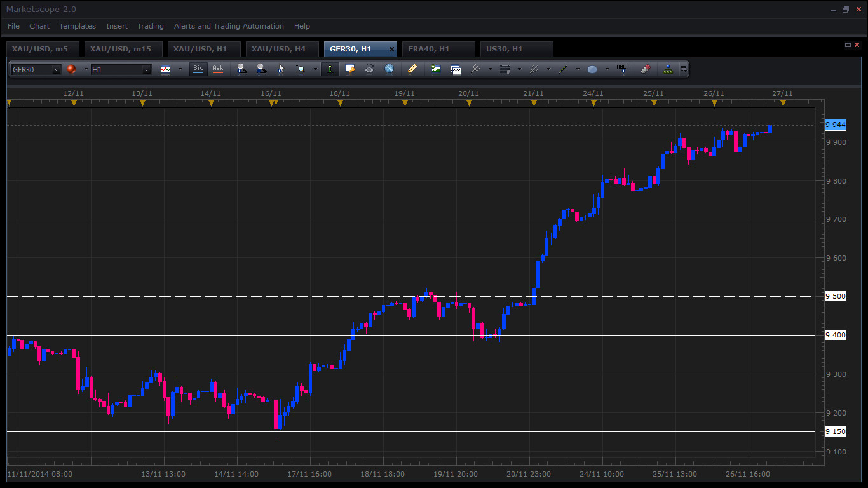
Task: Switch to the FRA40, H1 tab
Action: point(439,49)
